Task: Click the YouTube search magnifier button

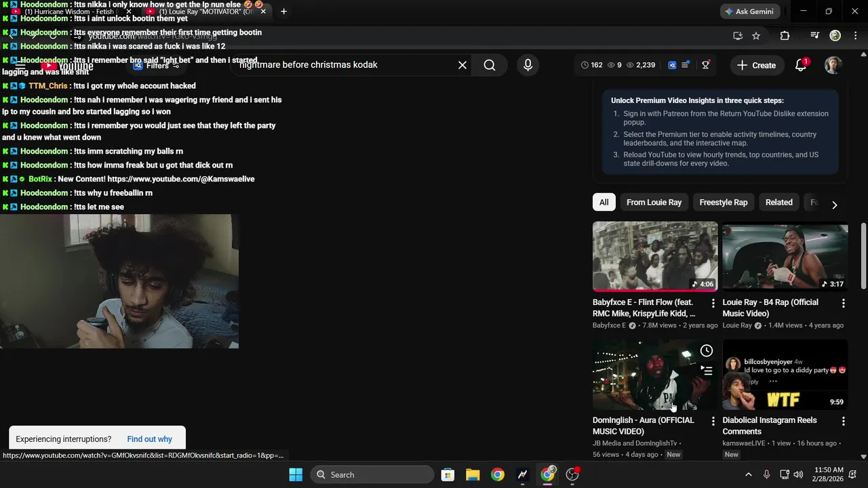Action: click(x=490, y=65)
